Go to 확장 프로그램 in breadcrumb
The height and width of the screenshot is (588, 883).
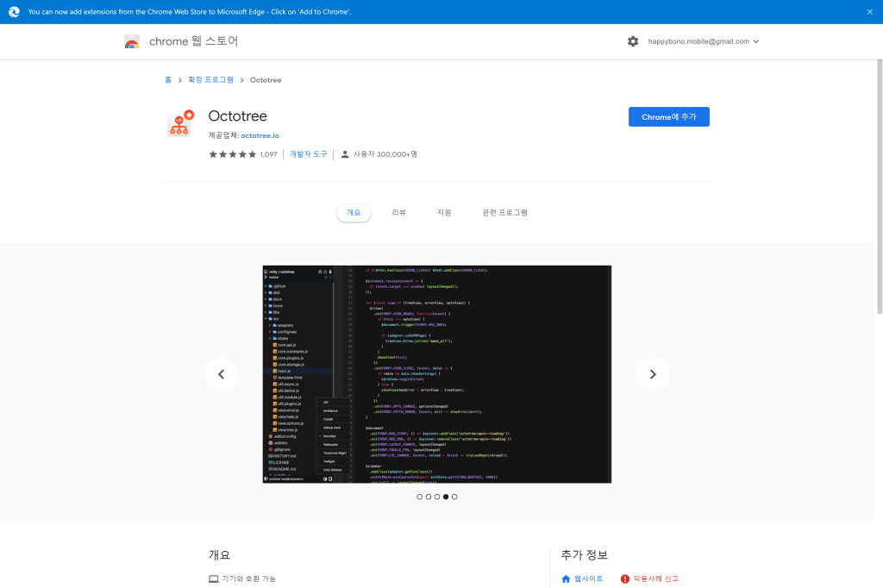point(210,80)
